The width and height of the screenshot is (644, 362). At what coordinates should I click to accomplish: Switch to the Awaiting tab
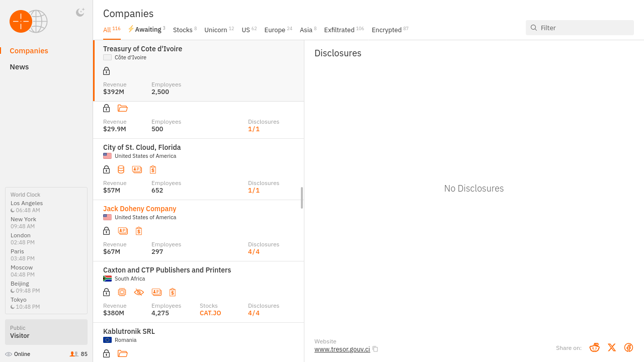(147, 30)
